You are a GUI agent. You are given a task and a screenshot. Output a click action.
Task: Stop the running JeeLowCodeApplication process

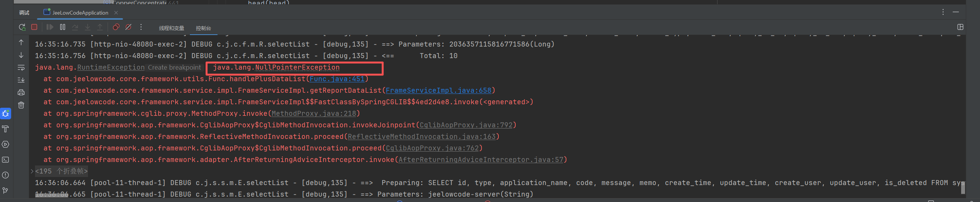tap(34, 27)
